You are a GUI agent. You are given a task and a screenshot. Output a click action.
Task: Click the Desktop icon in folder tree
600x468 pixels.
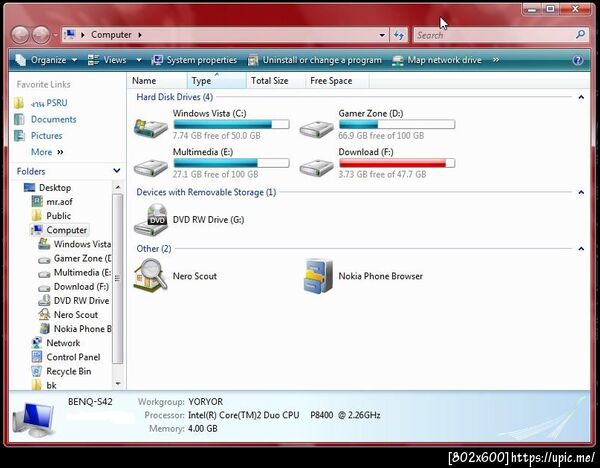point(29,188)
